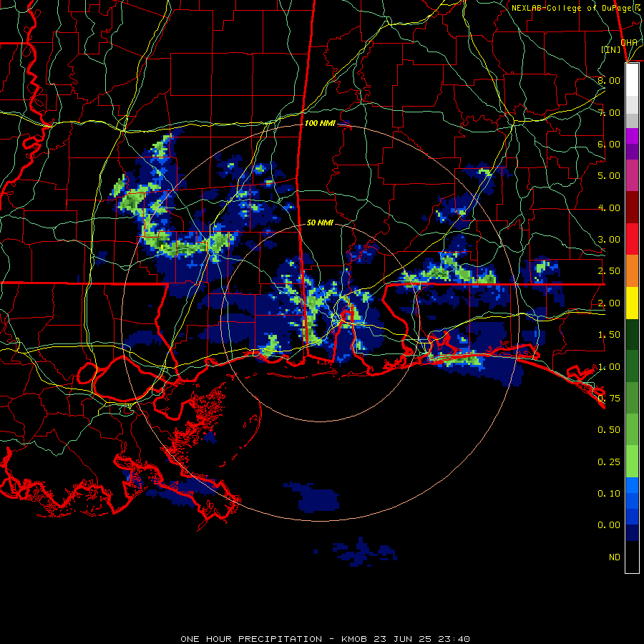Select the bright red legend swatch at 3.00
Viewport: 644px width, 644px height.
632,239
